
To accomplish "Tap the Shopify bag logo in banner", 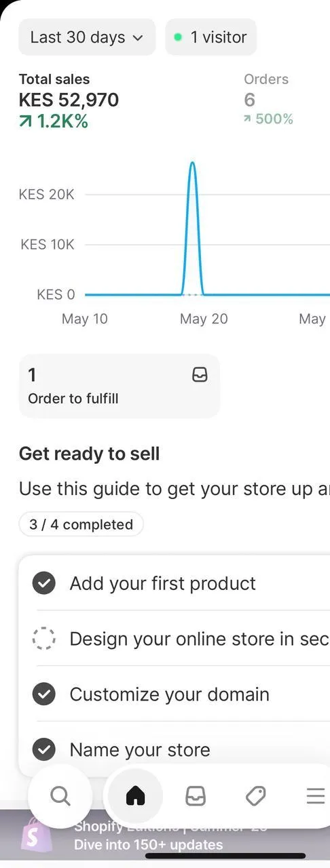I will coord(36,835).
